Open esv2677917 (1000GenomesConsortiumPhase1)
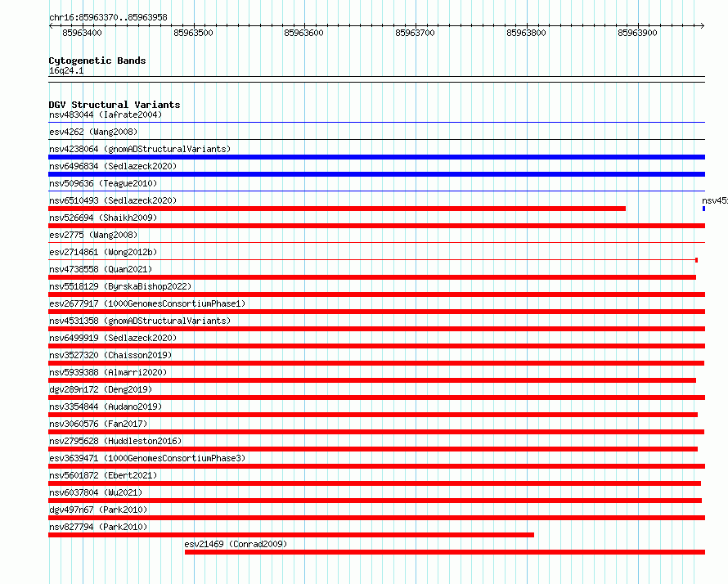The height and width of the screenshot is (584, 728). (x=147, y=303)
